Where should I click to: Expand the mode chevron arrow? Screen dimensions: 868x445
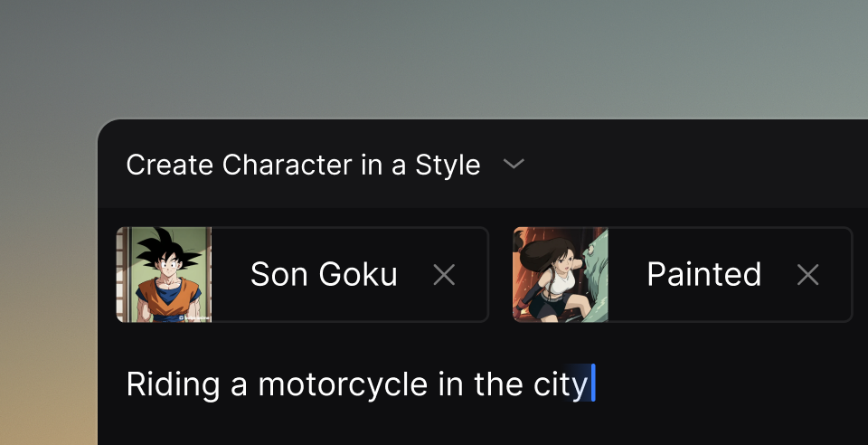(514, 165)
